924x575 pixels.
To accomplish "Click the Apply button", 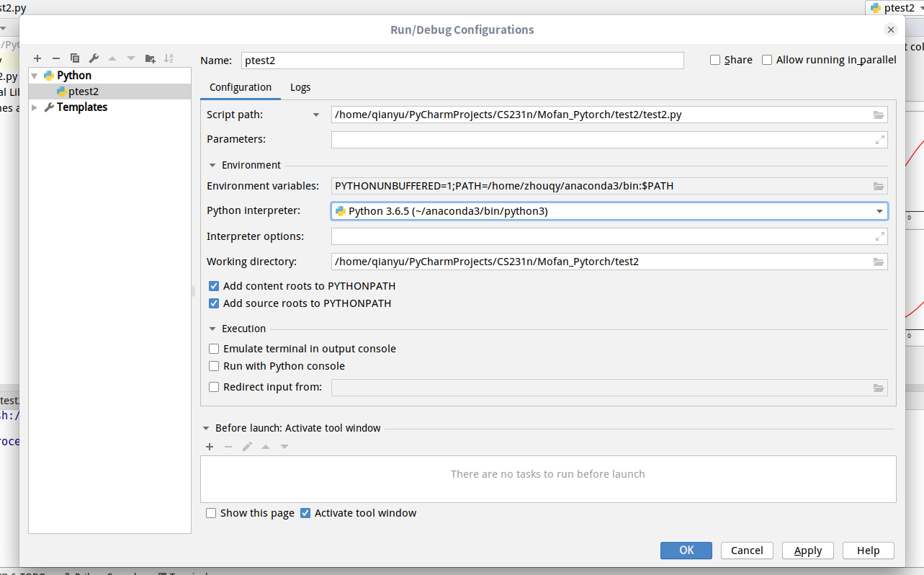I will click(807, 551).
